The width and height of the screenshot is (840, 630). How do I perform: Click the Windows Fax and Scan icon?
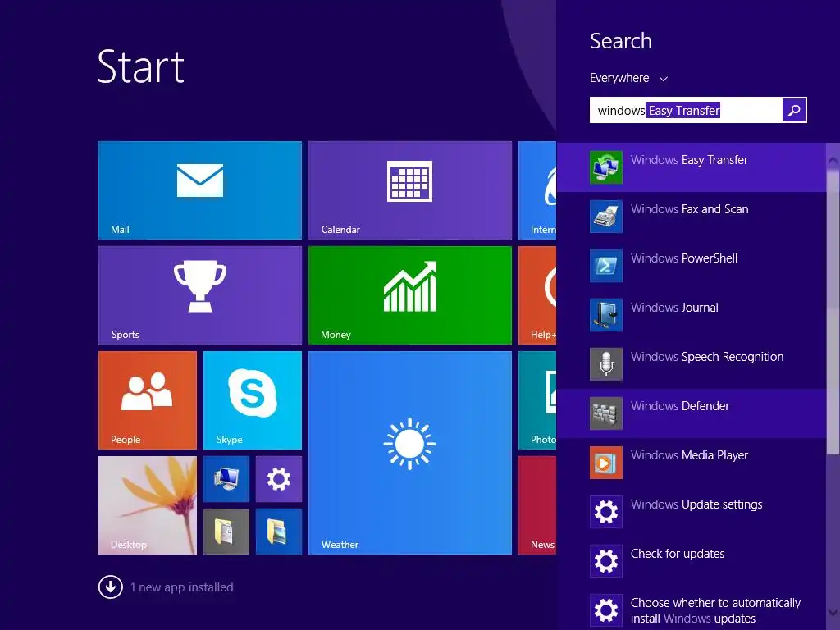(x=606, y=217)
